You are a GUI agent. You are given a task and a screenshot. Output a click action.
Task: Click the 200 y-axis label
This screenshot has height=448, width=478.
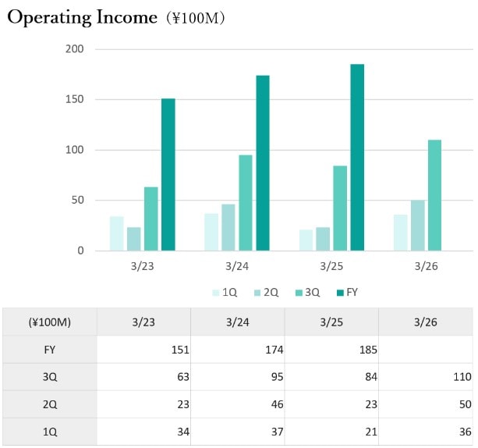(x=75, y=49)
